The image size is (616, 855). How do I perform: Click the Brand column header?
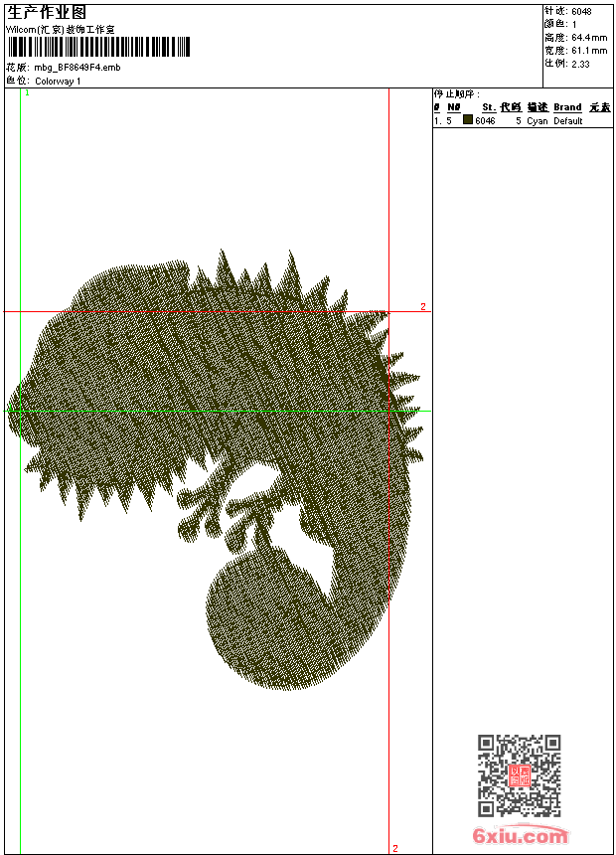pos(567,107)
